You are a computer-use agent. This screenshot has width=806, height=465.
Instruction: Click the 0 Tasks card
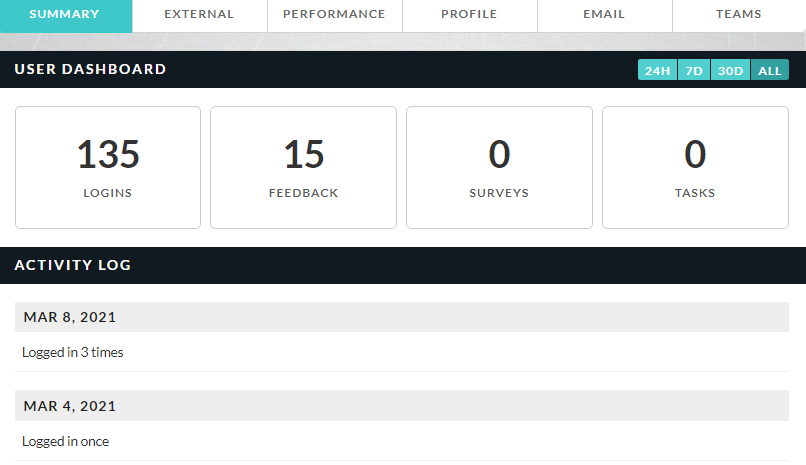coord(695,168)
